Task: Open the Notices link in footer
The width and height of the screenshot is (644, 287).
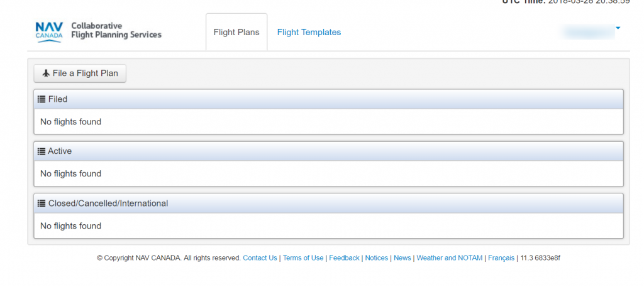Action: (376, 258)
